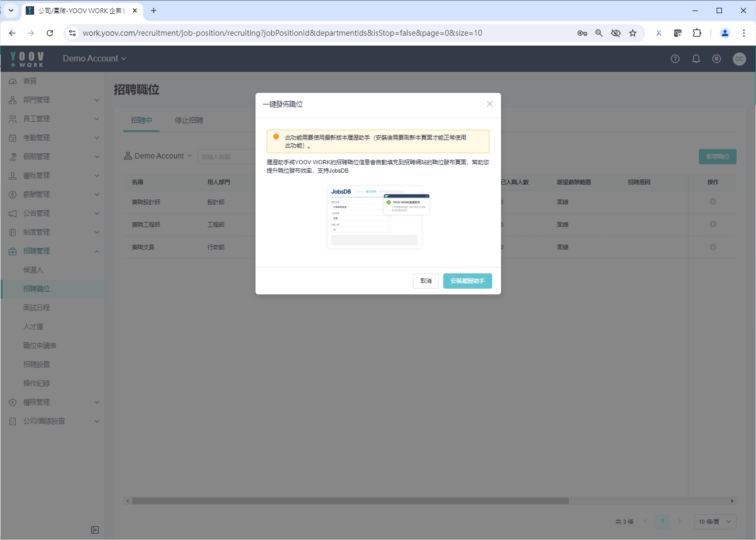
Task: Open the help question mark icon
Action: (675, 59)
